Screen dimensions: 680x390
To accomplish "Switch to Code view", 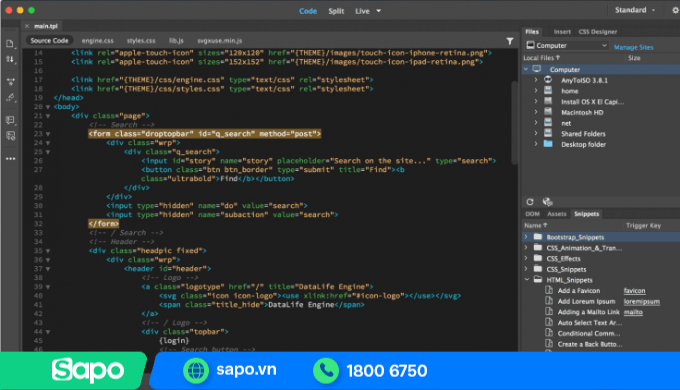I will point(308,11).
